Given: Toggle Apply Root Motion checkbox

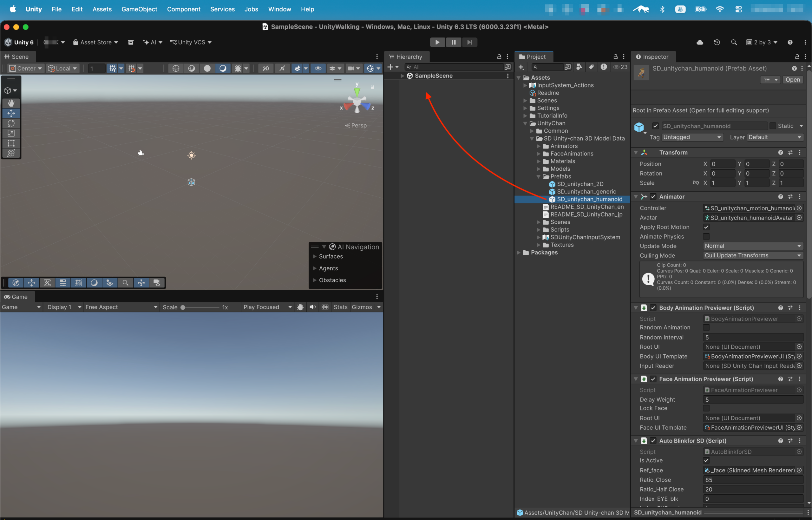Looking at the screenshot, I should pos(706,227).
